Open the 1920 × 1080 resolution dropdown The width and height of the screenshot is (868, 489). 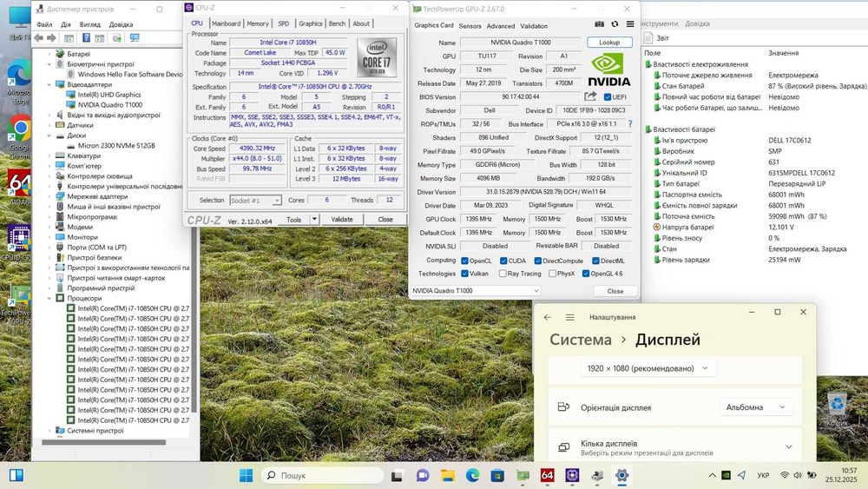pos(648,368)
